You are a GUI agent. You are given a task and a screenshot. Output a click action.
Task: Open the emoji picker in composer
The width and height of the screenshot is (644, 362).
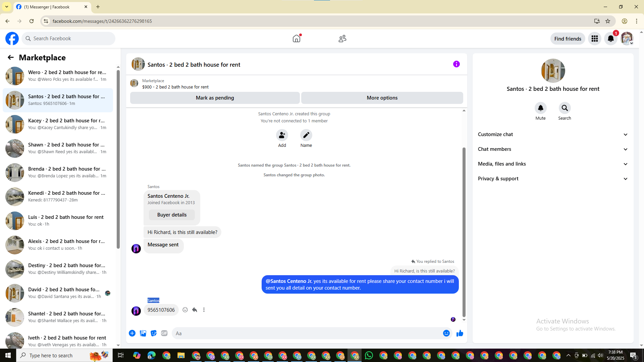(x=446, y=333)
